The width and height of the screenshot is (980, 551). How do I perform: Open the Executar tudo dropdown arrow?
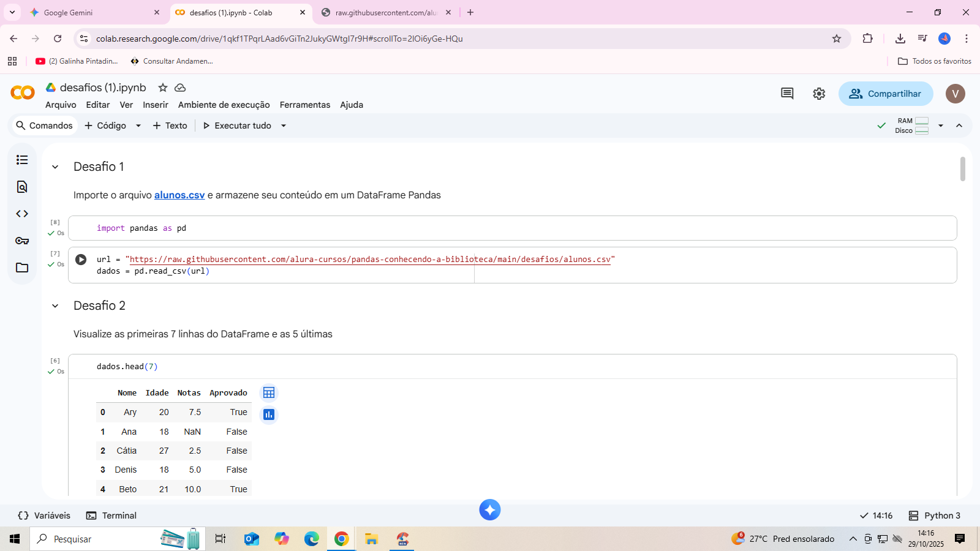click(284, 126)
